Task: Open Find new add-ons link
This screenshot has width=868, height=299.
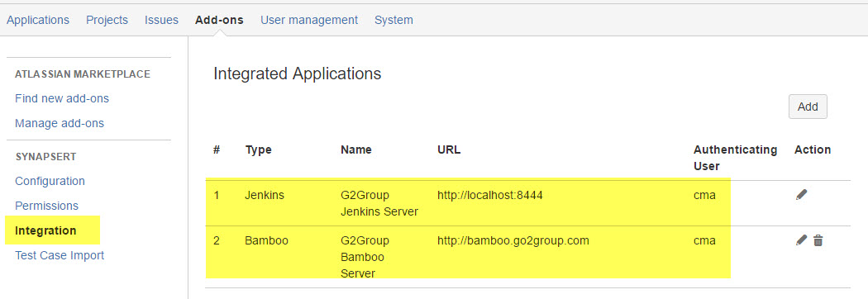Action: (x=62, y=98)
